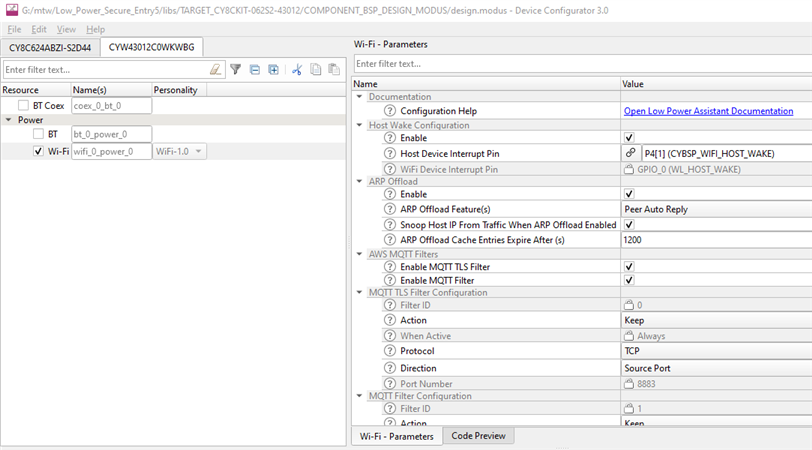This screenshot has width=812, height=450.
Task: Switch to the Code Preview tab
Action: click(x=480, y=436)
